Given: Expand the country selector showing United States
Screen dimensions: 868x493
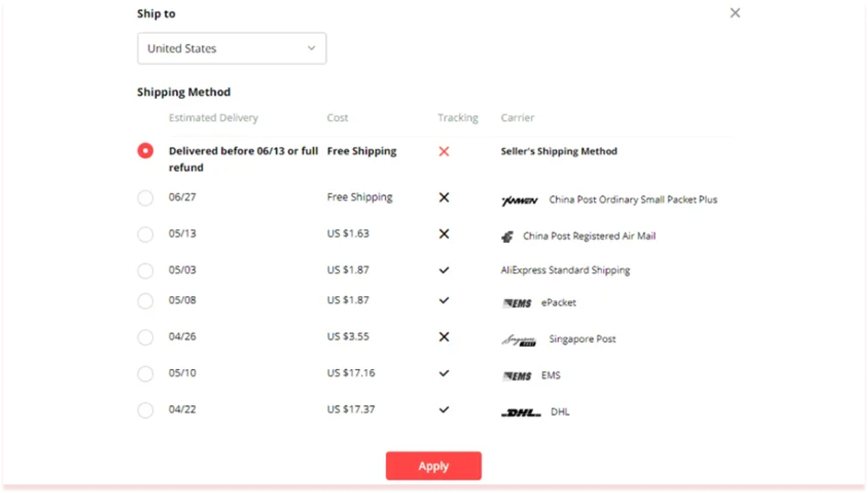Looking at the screenshot, I should (232, 48).
